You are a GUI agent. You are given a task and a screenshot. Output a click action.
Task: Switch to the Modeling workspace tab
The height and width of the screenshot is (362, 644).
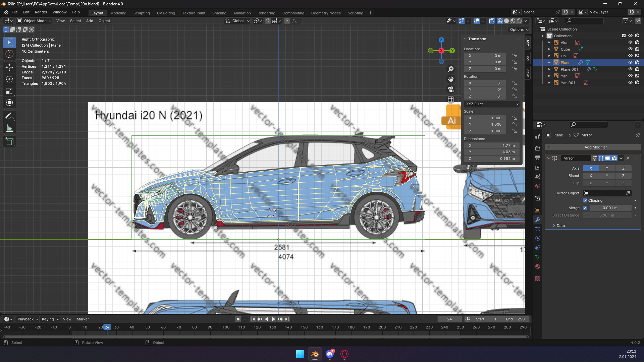click(118, 13)
